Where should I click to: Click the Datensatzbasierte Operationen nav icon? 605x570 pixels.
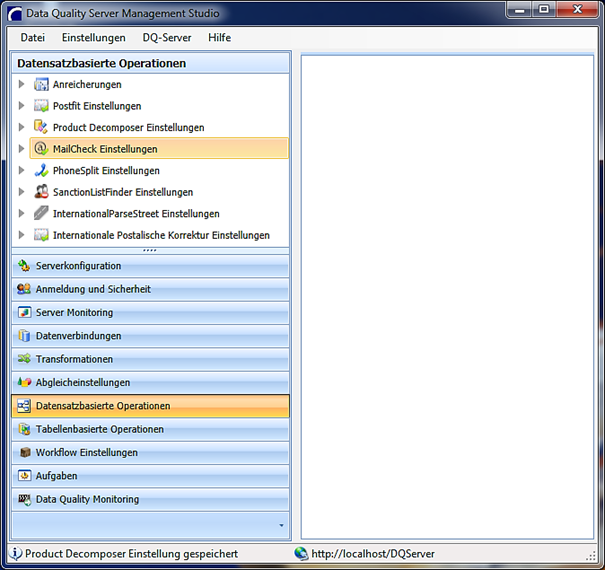coord(24,406)
